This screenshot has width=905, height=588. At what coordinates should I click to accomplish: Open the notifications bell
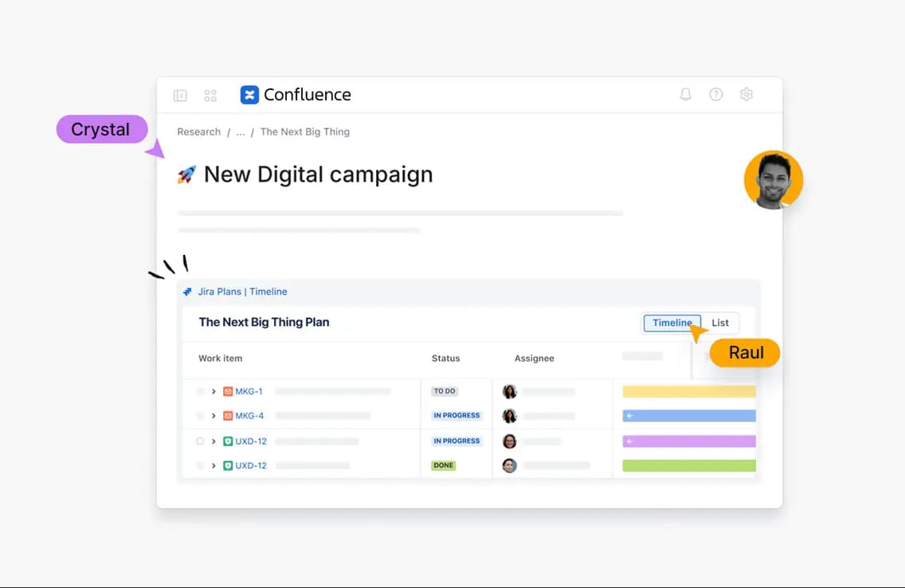(x=685, y=94)
